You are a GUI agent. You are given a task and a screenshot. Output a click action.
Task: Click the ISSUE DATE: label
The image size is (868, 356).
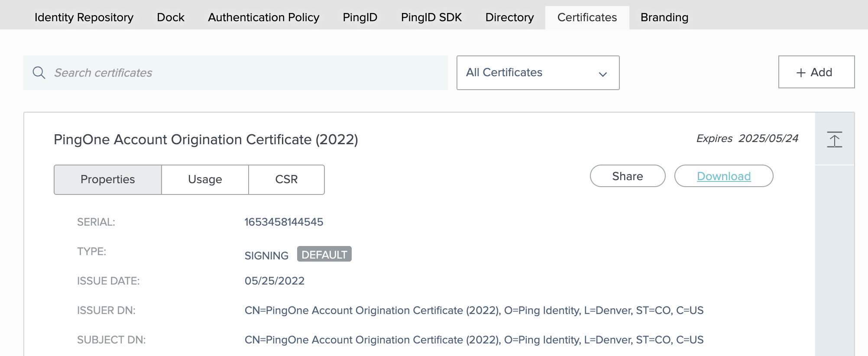tap(108, 281)
